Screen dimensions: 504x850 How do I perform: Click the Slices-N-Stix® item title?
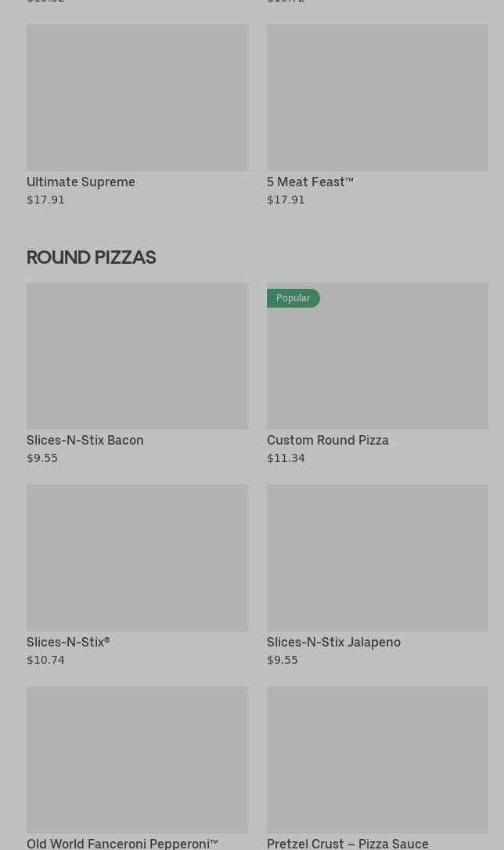click(x=68, y=642)
